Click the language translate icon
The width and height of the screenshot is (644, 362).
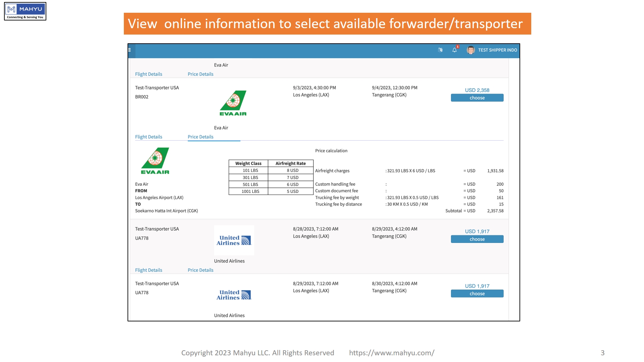click(x=440, y=50)
